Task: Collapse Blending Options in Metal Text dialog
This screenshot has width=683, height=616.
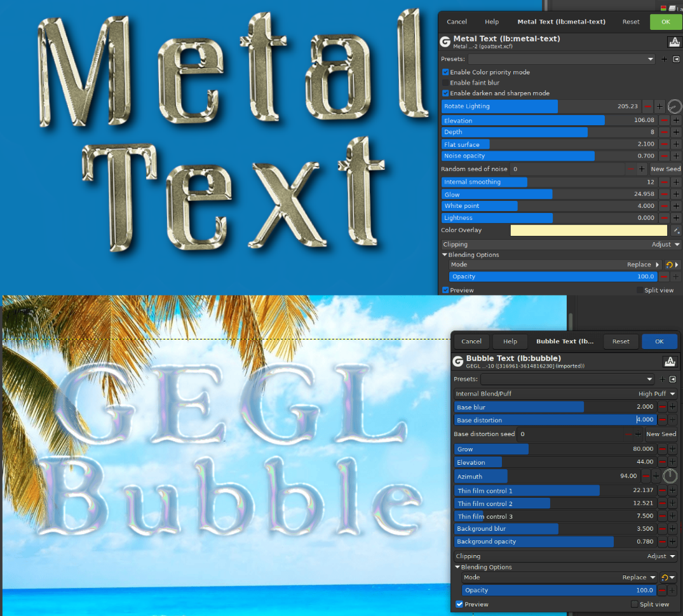Action: (445, 254)
